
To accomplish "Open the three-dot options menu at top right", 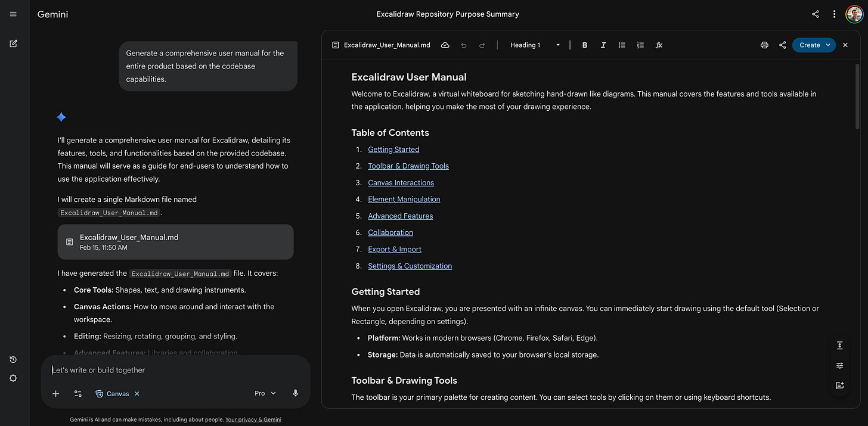I will coord(834,14).
